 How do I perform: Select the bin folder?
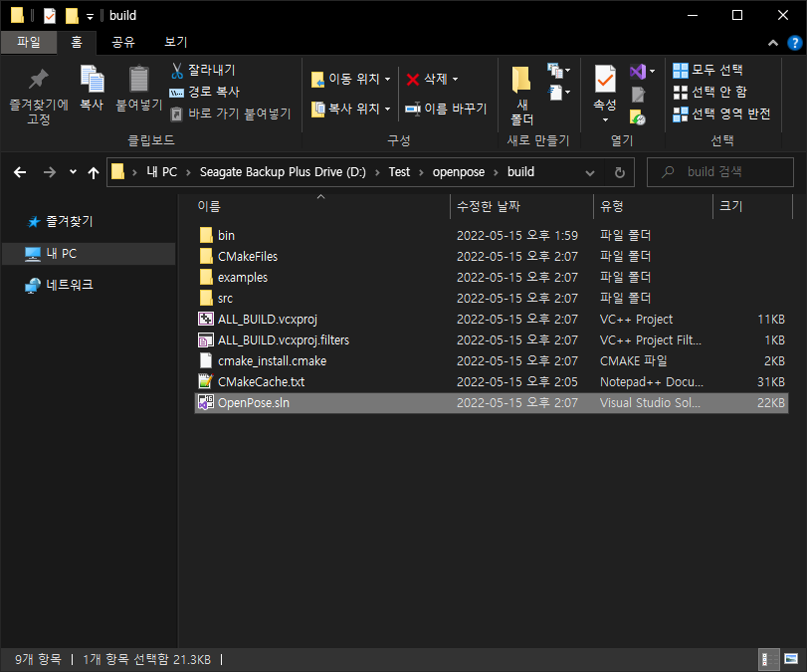tap(492, 235)
